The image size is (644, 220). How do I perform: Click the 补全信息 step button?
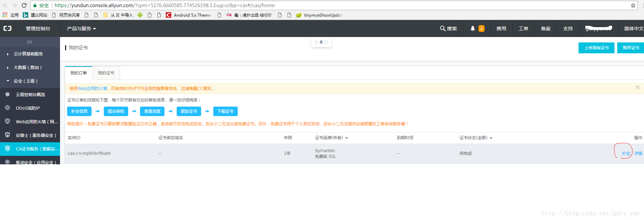click(79, 111)
